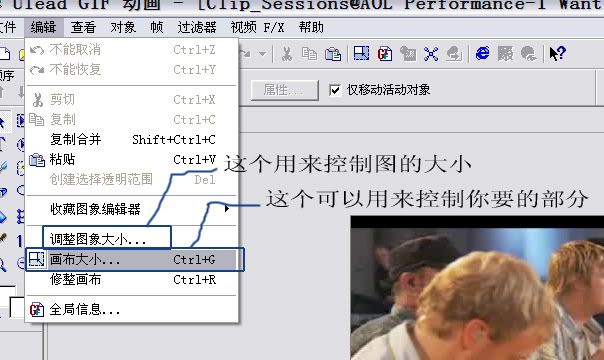Image resolution: width=604 pixels, height=360 pixels.
Task: Click the context help arrow icon
Action: (557, 54)
